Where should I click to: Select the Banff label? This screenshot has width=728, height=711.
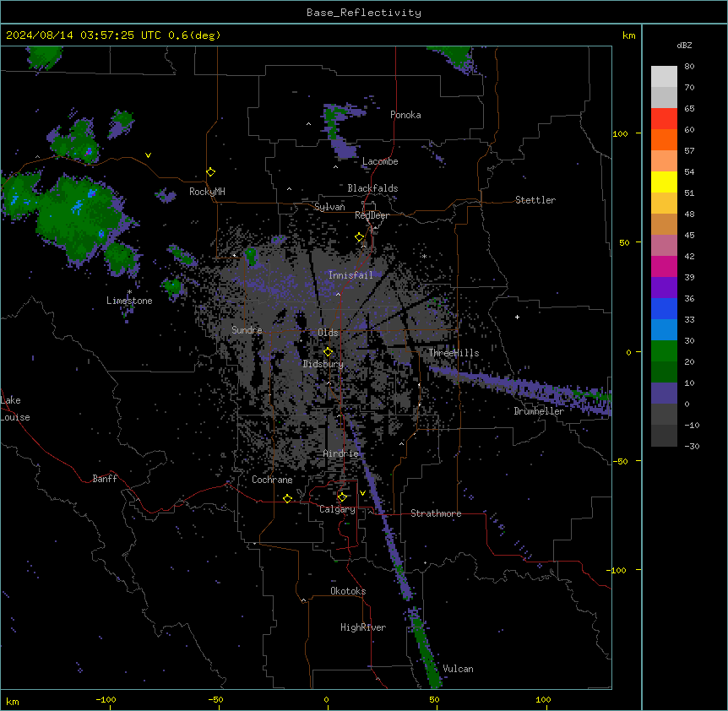click(105, 479)
